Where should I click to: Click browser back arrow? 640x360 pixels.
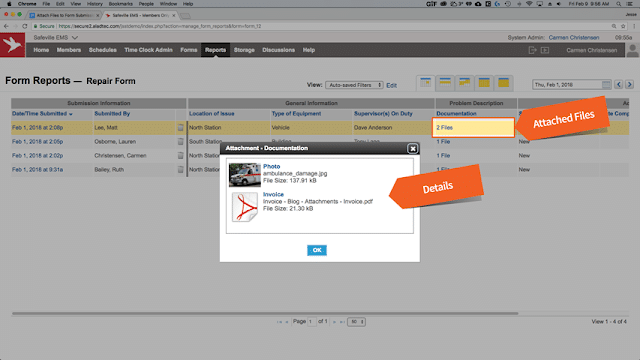coord(6,26)
